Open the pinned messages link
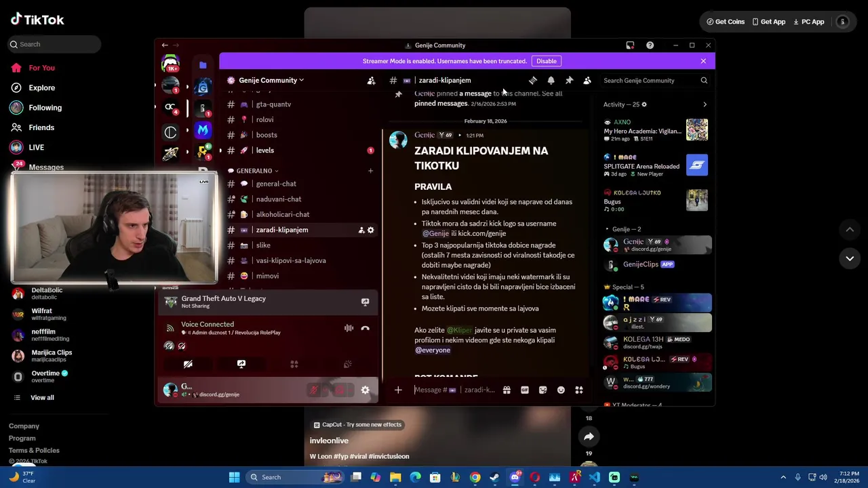 tap(441, 104)
